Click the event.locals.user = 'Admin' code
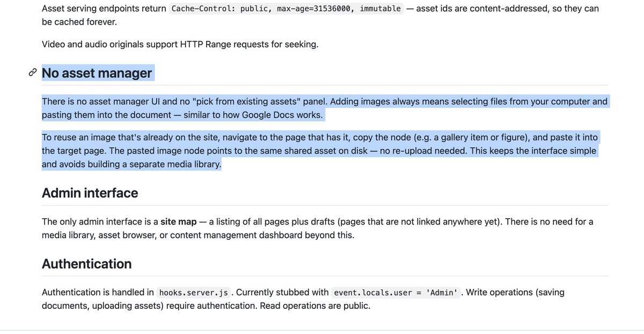The width and height of the screenshot is (644, 334). [396, 293]
